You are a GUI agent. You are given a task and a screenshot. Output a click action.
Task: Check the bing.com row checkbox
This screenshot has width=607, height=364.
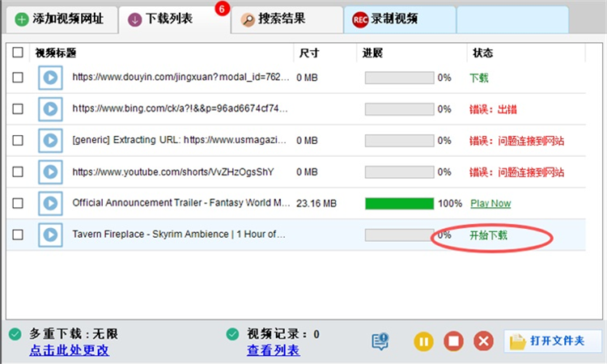(x=18, y=108)
